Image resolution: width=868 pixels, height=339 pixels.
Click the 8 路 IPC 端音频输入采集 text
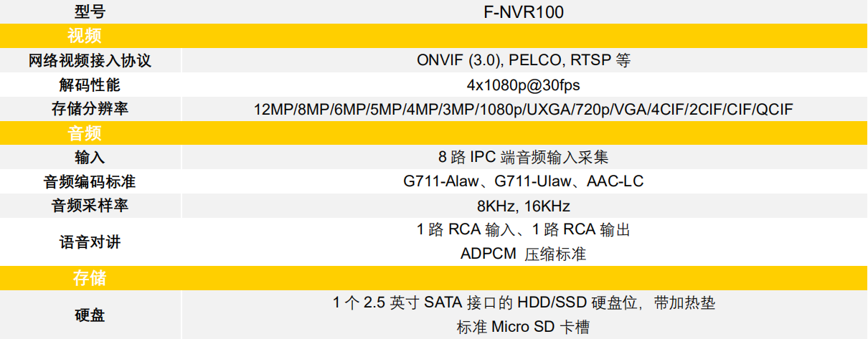coord(523,157)
